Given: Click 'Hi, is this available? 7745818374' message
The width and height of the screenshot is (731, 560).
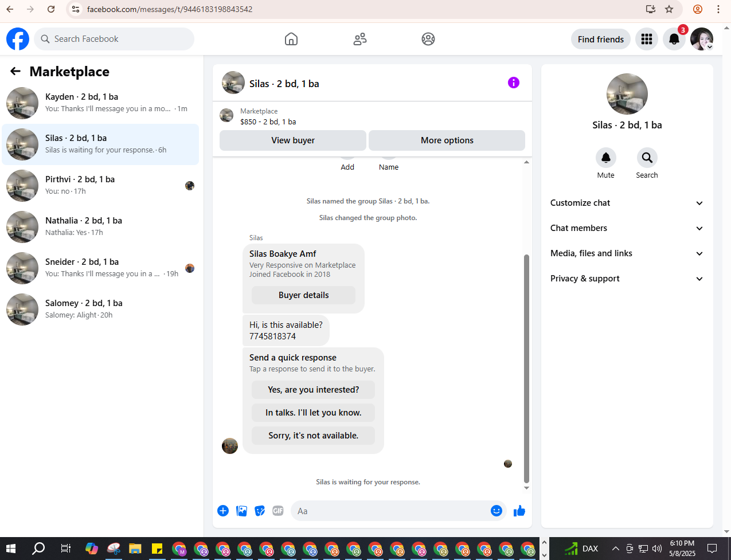Looking at the screenshot, I should tap(286, 330).
